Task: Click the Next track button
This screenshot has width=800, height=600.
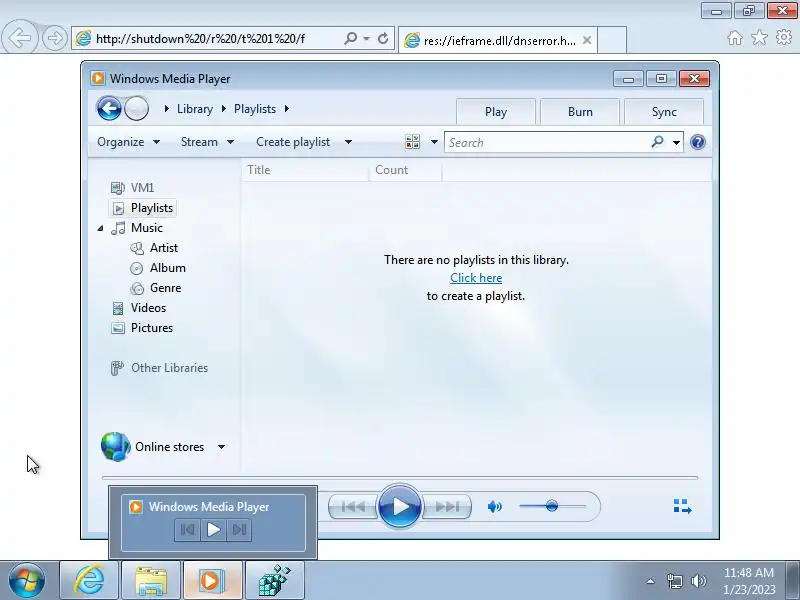Action: 447,507
